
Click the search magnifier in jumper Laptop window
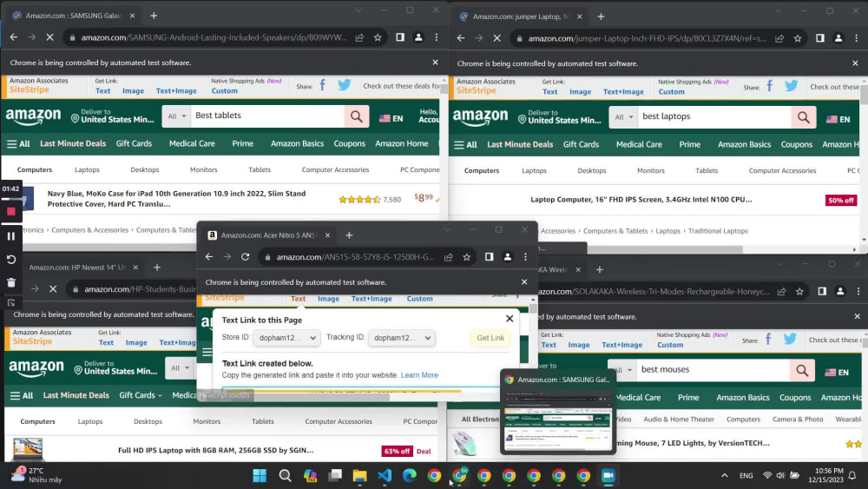coord(803,117)
